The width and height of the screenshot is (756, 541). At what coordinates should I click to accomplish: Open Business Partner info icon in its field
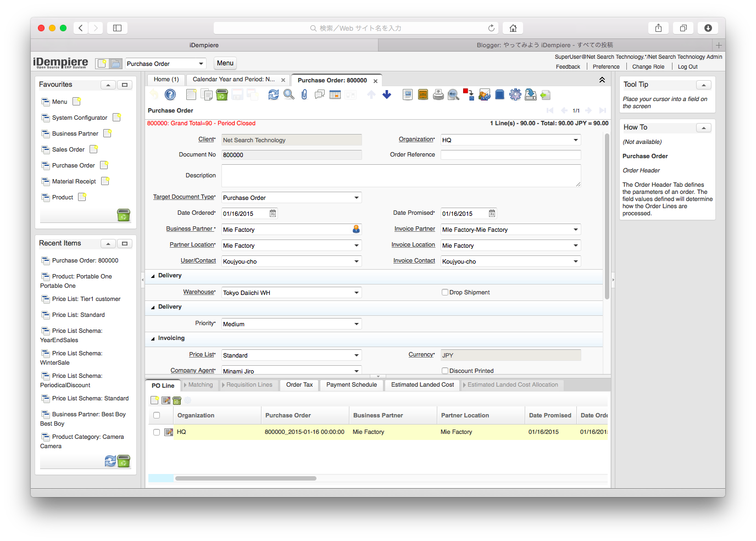tap(356, 230)
